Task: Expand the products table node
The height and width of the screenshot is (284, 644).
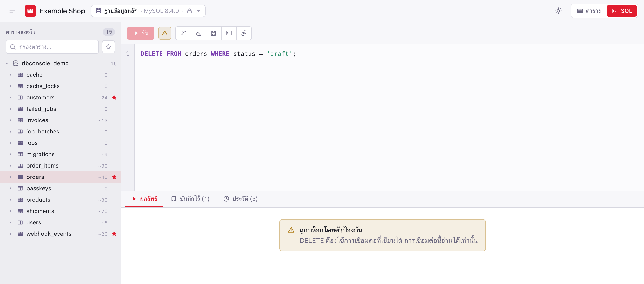Action: pyautogui.click(x=10, y=200)
